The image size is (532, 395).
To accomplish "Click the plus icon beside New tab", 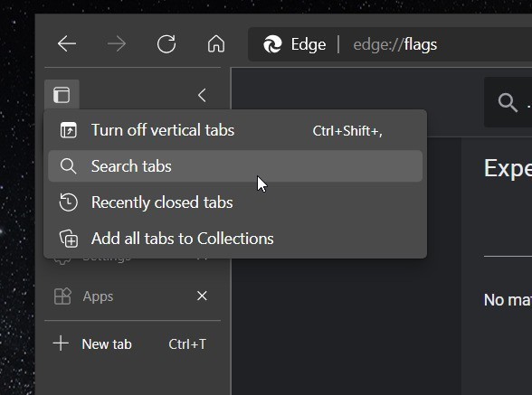I will pos(62,343).
